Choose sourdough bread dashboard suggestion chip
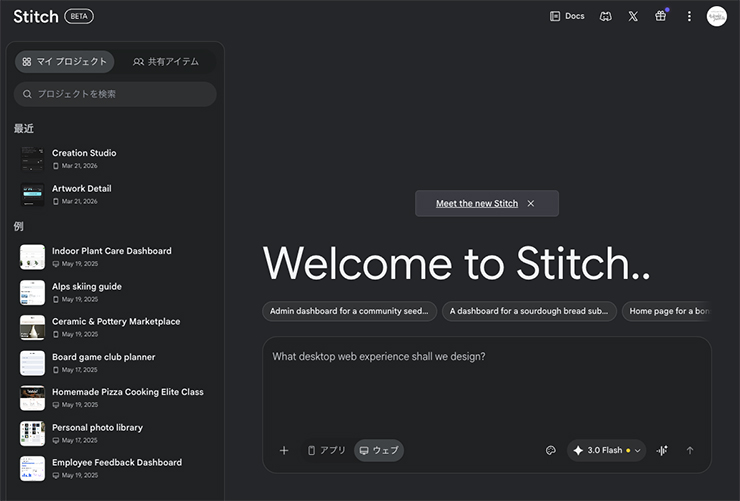 point(529,311)
